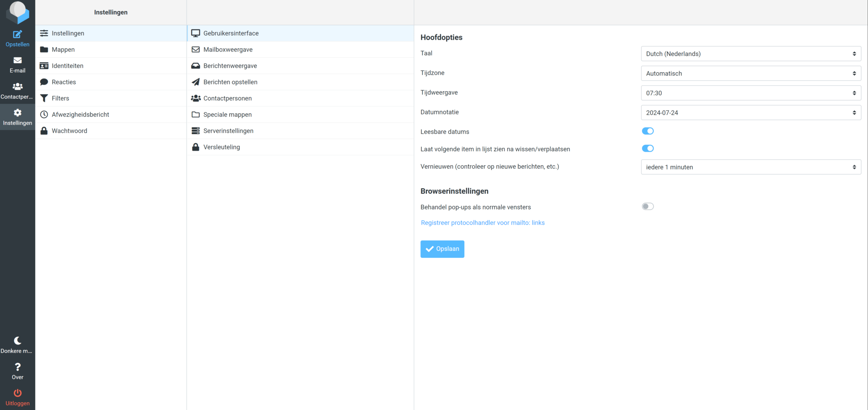The image size is (868, 410).
Task: Open the Serverinstellingen settings section
Action: click(300, 130)
